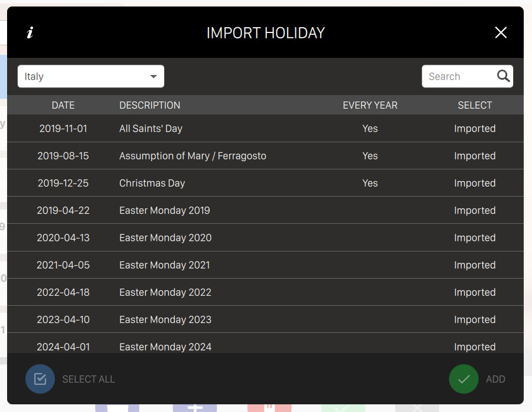532x412 pixels.
Task: Select the Easter Monday 2023 row
Action: click(165, 319)
